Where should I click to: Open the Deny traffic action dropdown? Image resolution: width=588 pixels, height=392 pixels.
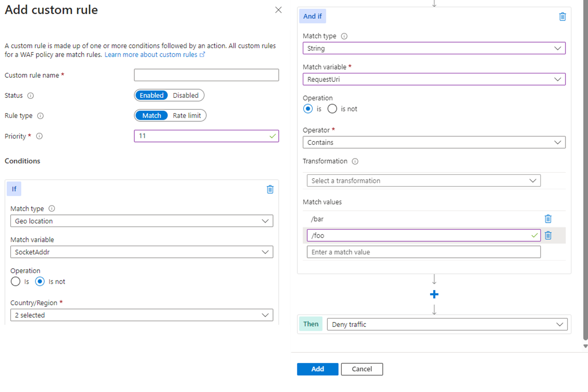447,324
